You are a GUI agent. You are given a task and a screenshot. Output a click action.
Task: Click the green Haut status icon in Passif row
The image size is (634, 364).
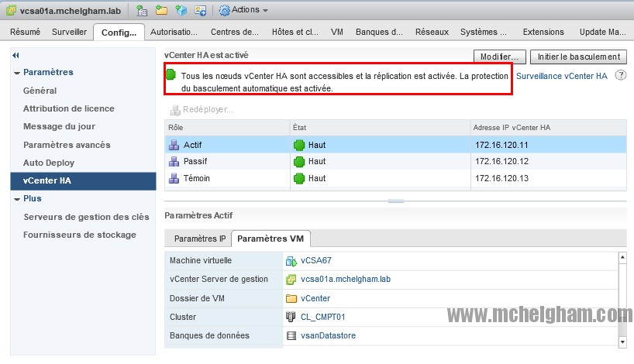click(x=299, y=162)
